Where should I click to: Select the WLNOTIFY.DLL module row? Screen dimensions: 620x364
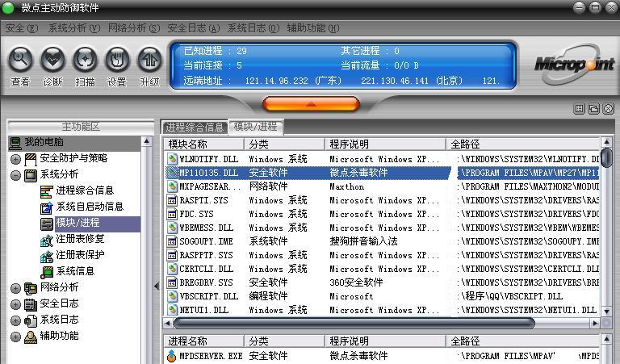coord(382,159)
